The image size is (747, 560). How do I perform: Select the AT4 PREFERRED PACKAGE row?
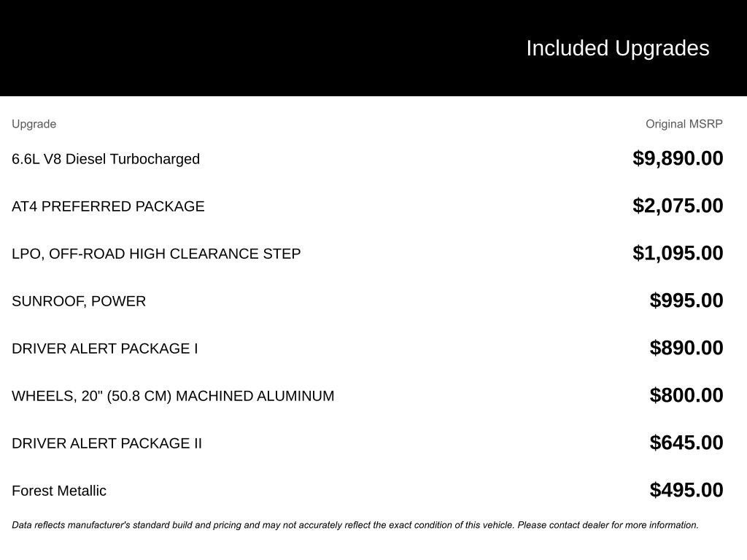pyautogui.click(x=108, y=206)
